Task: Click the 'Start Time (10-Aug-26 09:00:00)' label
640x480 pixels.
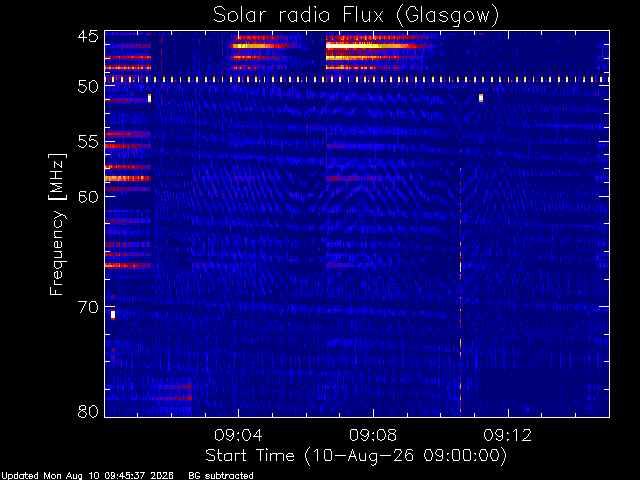Action: [356, 456]
